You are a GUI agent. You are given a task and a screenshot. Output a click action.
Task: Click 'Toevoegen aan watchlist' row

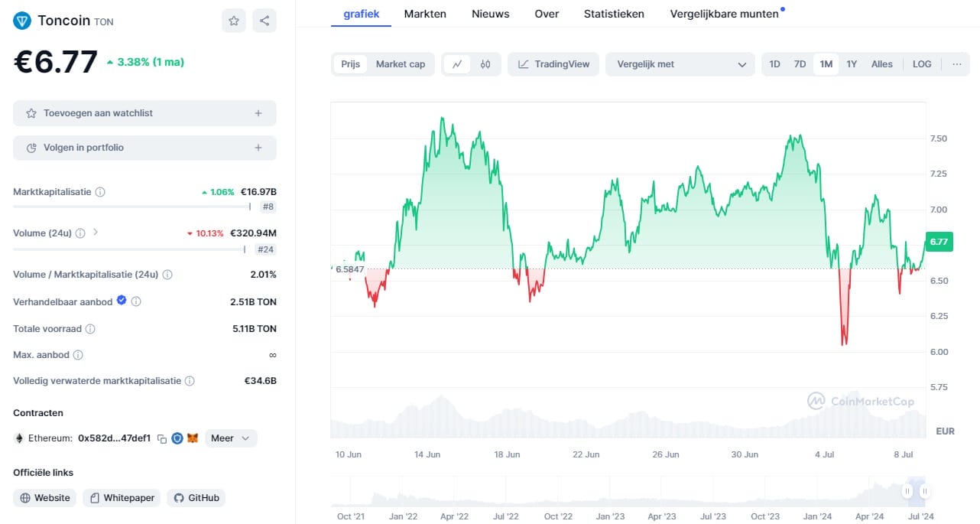point(144,112)
